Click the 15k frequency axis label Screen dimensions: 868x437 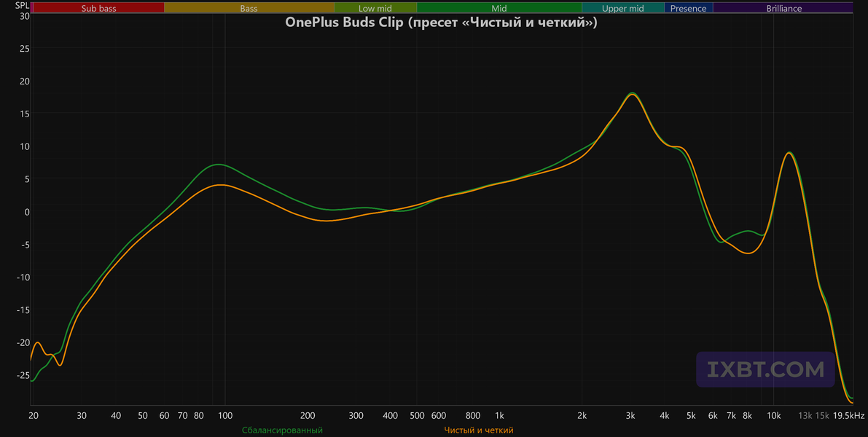click(x=822, y=416)
